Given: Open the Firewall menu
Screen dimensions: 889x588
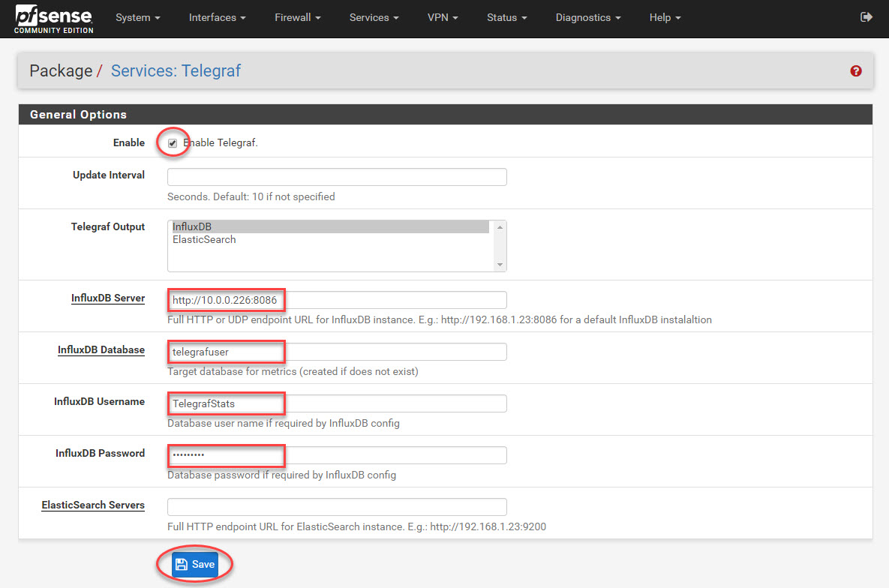Looking at the screenshot, I should [298, 17].
